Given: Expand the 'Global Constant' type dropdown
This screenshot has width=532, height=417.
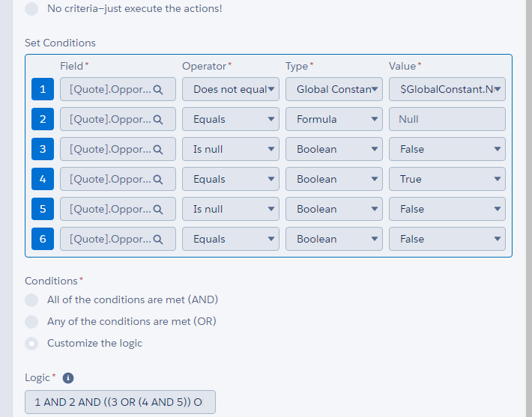Looking at the screenshot, I should click(x=334, y=89).
